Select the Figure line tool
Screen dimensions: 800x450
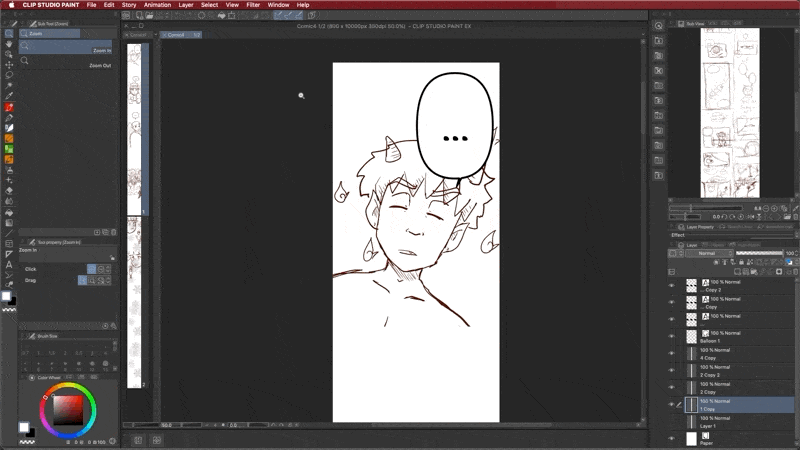(x=9, y=233)
